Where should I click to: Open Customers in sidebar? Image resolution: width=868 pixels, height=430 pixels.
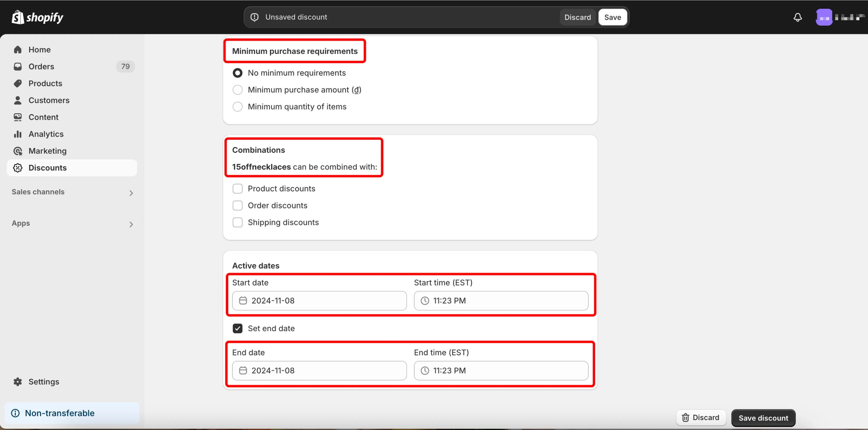(72, 100)
